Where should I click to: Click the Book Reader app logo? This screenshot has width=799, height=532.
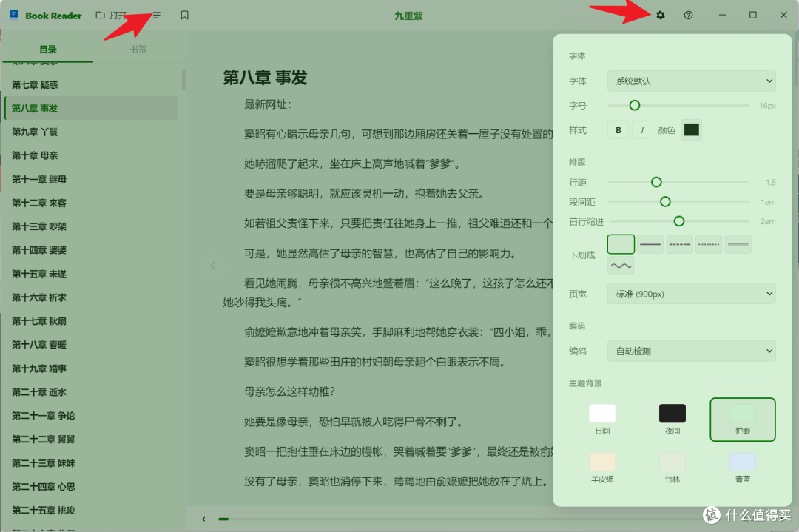(14, 16)
